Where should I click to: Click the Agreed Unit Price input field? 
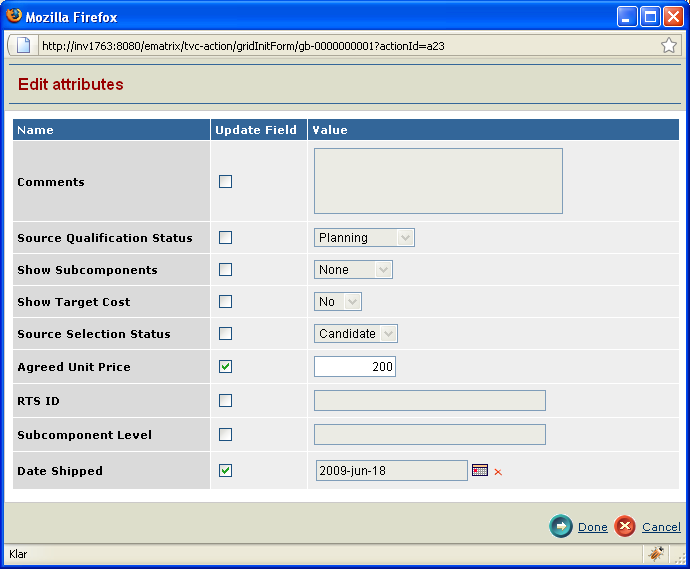355,367
